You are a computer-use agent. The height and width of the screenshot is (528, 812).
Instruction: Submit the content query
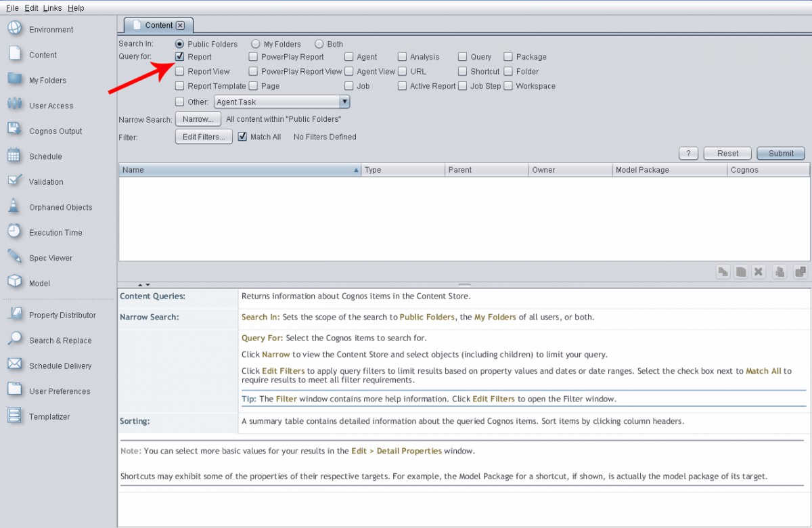click(x=781, y=153)
